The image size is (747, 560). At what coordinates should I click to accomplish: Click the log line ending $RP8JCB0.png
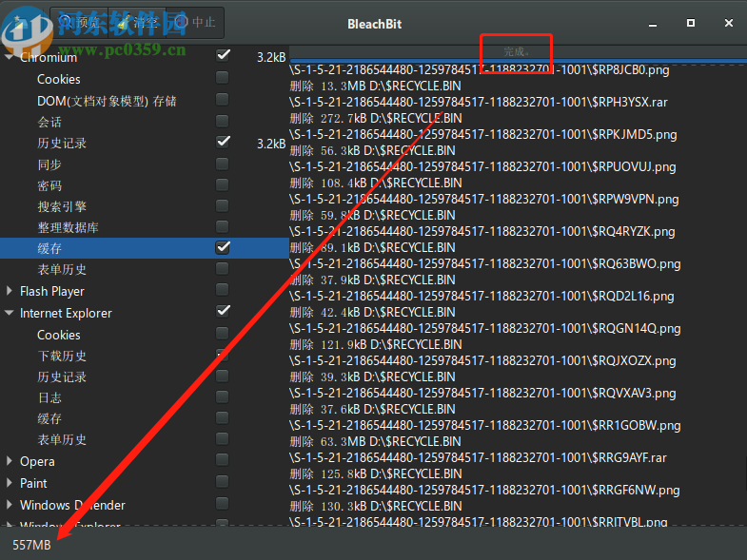[x=480, y=70]
